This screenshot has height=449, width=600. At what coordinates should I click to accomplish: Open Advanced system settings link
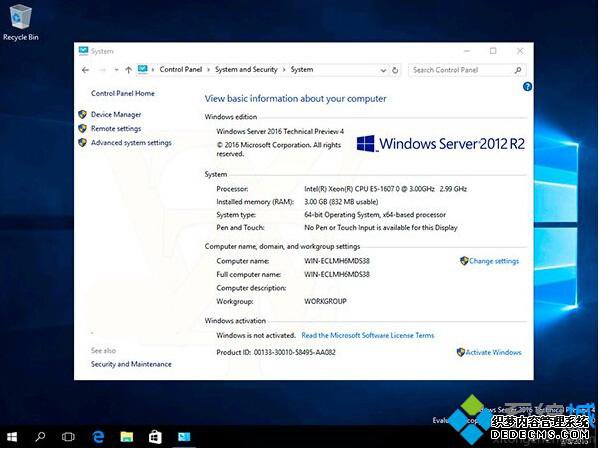131,143
